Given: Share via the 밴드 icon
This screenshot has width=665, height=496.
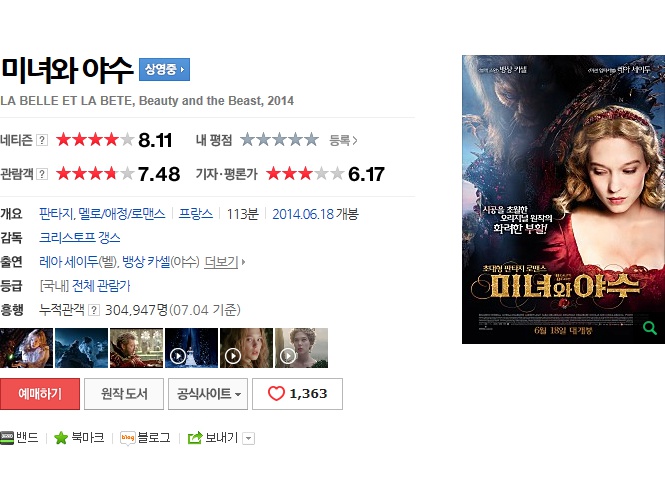Looking at the screenshot, I should point(7,438).
